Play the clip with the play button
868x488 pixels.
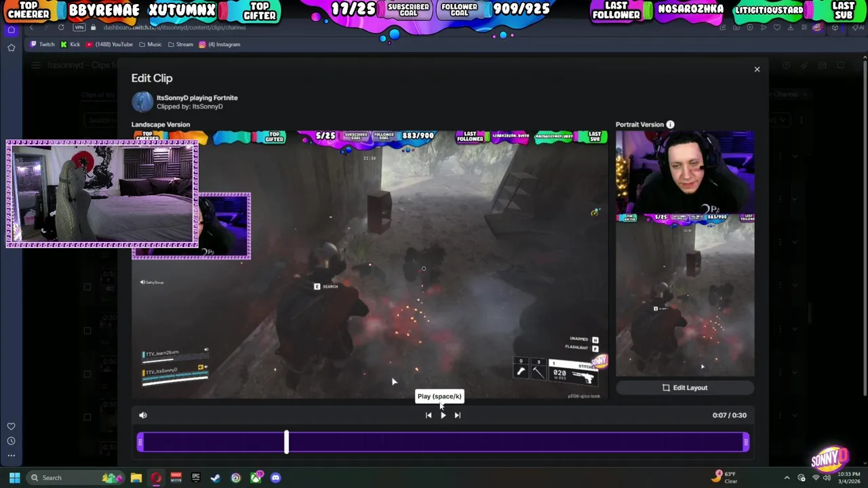click(443, 415)
